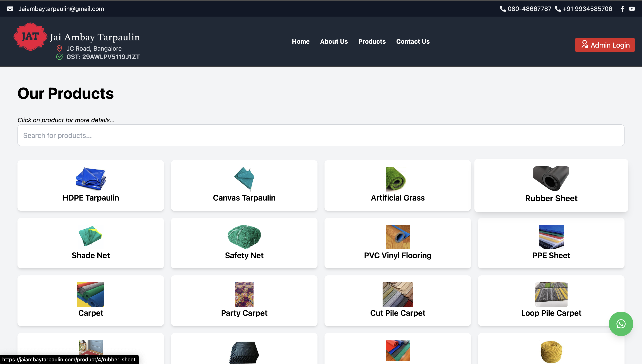642x364 pixels.
Task: Open the YouTube channel icon
Action: tap(632, 9)
